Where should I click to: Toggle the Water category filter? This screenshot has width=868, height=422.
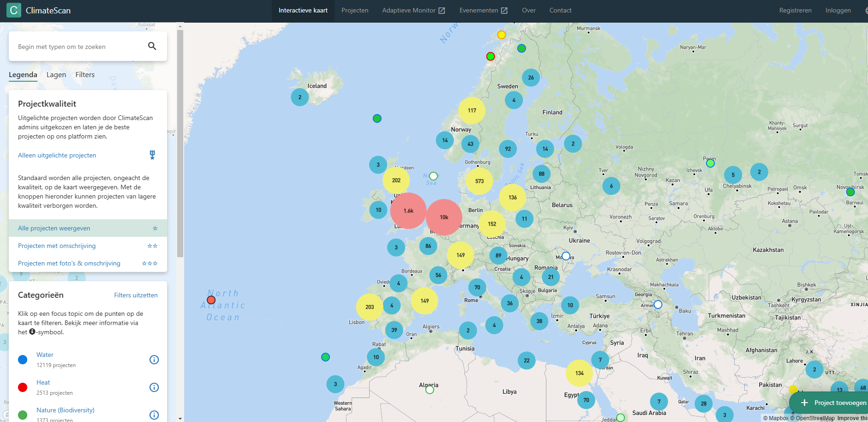[45, 355]
